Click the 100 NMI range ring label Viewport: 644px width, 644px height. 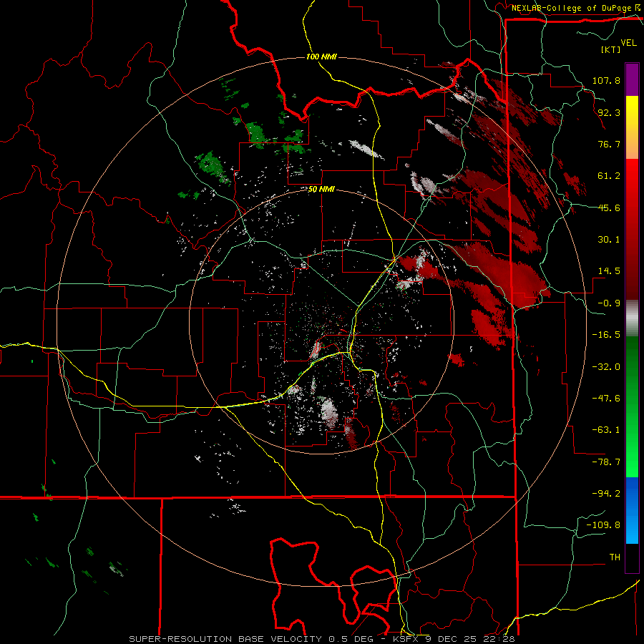pyautogui.click(x=321, y=57)
